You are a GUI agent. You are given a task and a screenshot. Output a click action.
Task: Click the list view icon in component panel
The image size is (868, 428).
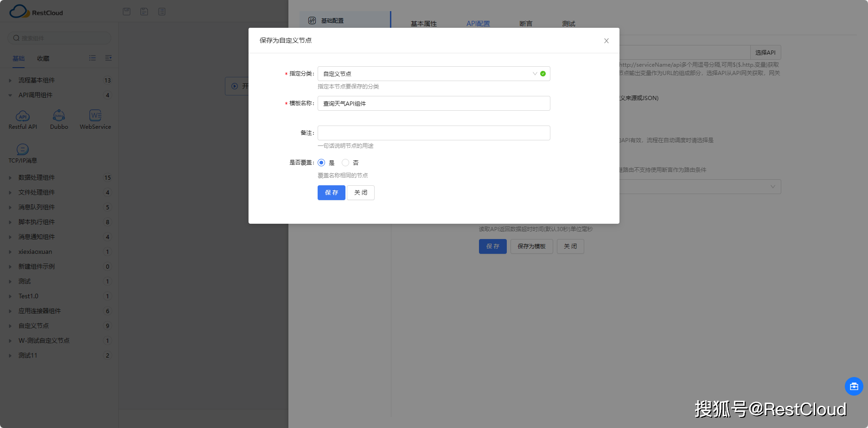[92, 58]
